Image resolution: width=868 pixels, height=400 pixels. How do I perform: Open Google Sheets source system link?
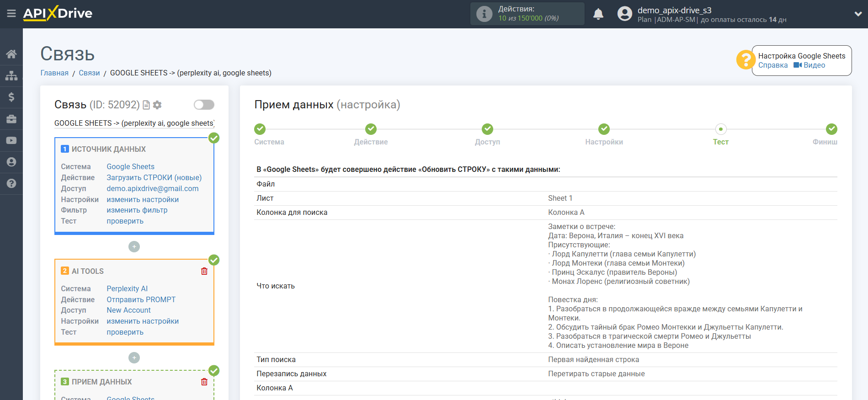tap(130, 167)
